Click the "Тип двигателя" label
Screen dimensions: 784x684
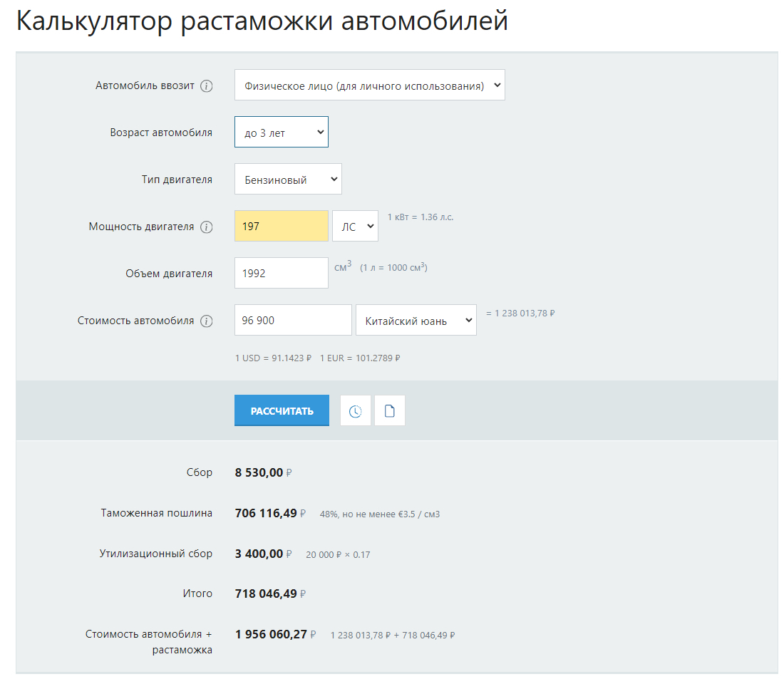coord(177,180)
